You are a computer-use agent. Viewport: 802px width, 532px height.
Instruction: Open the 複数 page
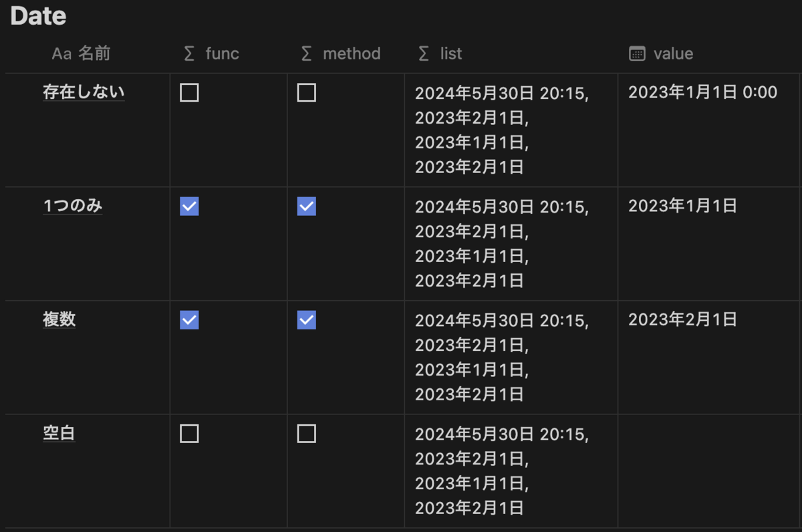click(x=59, y=319)
